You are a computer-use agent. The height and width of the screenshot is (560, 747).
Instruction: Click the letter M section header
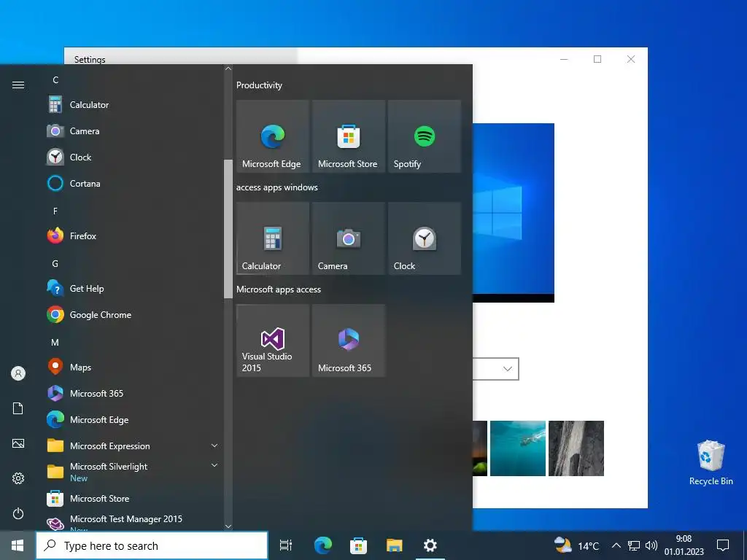(x=55, y=343)
